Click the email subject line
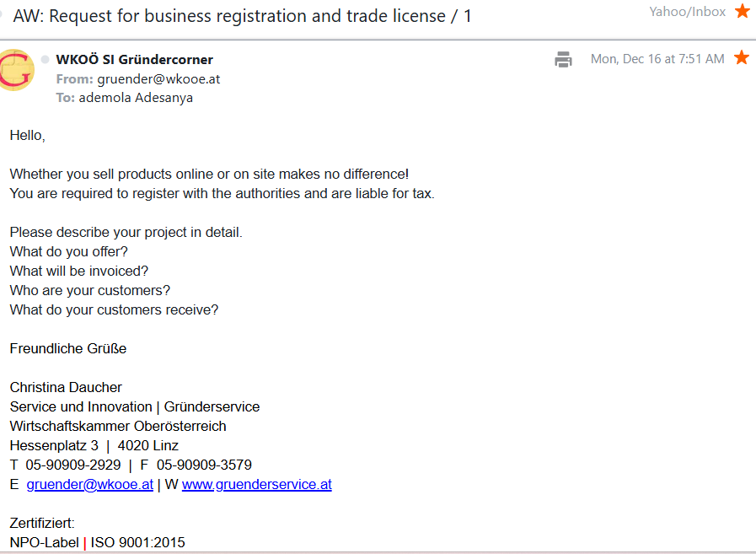The width and height of the screenshot is (756, 554). pos(242,14)
